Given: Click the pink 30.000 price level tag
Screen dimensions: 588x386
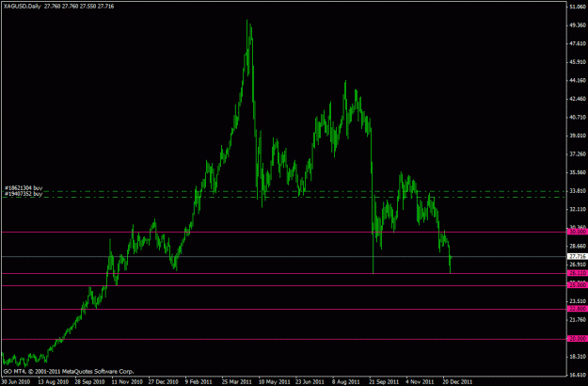Looking at the screenshot, I should 577,232.
